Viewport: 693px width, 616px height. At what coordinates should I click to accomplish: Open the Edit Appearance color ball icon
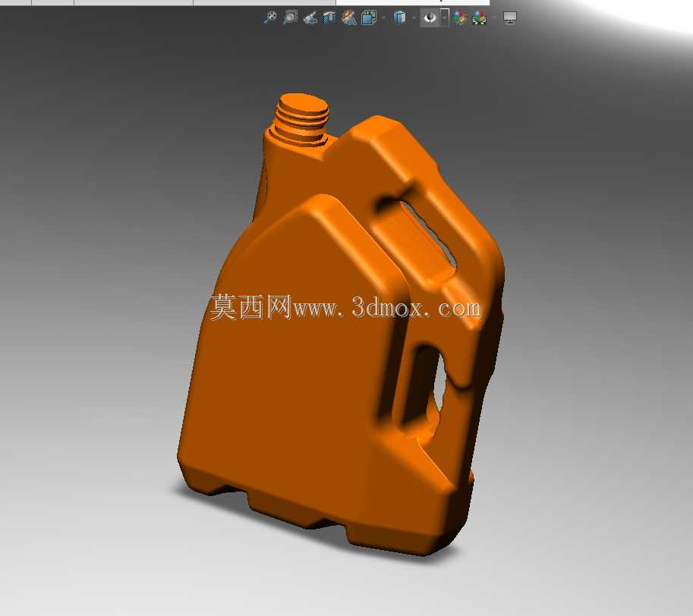coord(460,17)
